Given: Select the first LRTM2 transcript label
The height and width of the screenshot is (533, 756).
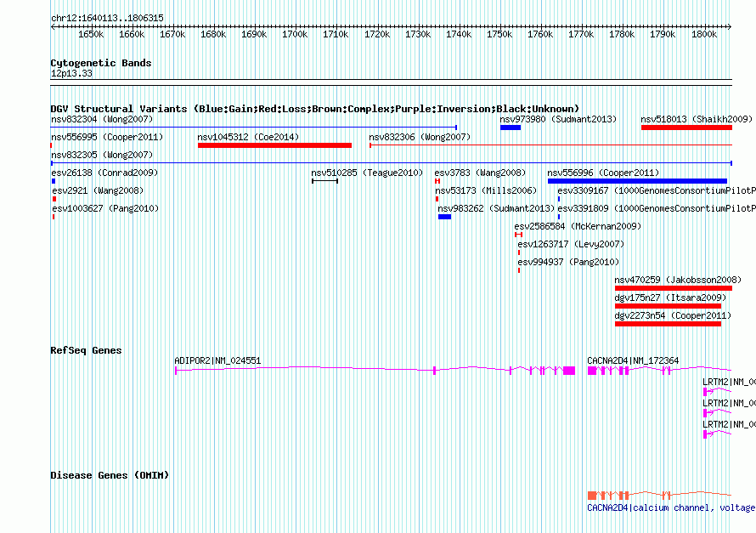Looking at the screenshot, I should coord(729,382).
